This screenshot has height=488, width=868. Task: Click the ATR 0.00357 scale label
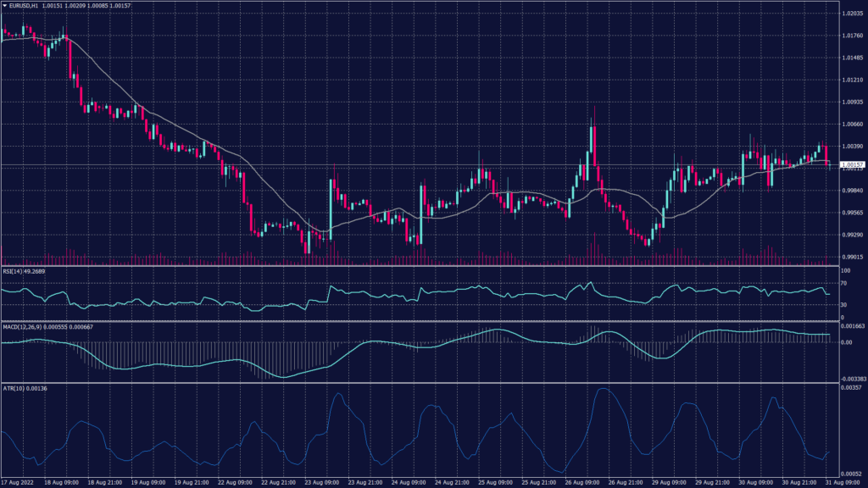pyautogui.click(x=851, y=387)
